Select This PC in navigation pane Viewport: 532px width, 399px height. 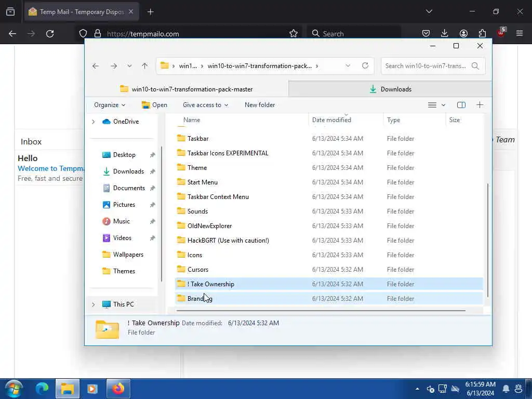(x=118, y=304)
